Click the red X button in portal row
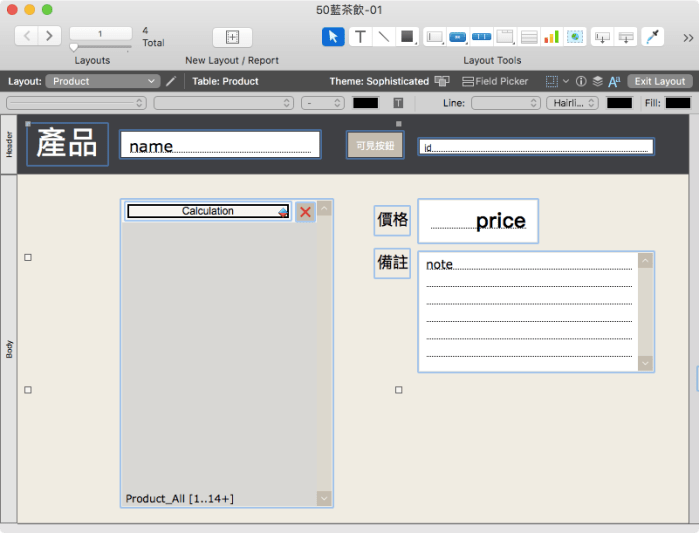Screen dimensions: 699x533 pos(306,211)
